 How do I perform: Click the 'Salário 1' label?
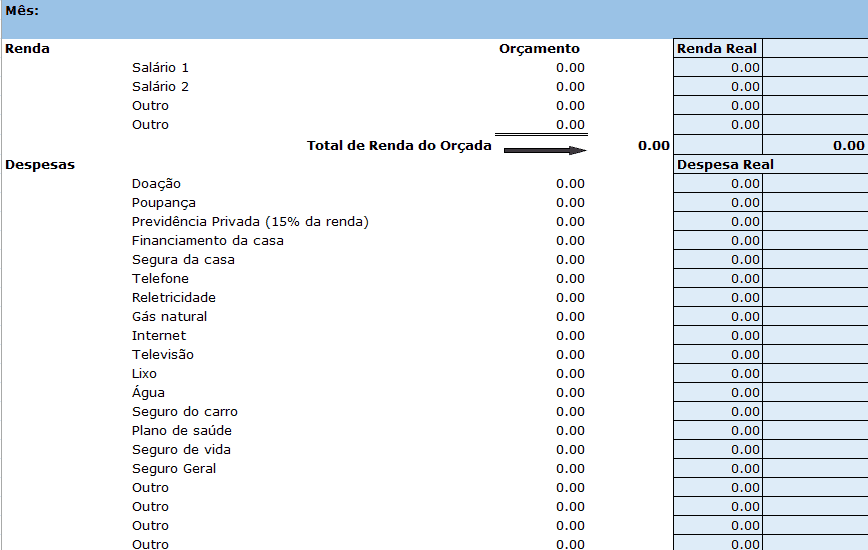point(160,68)
